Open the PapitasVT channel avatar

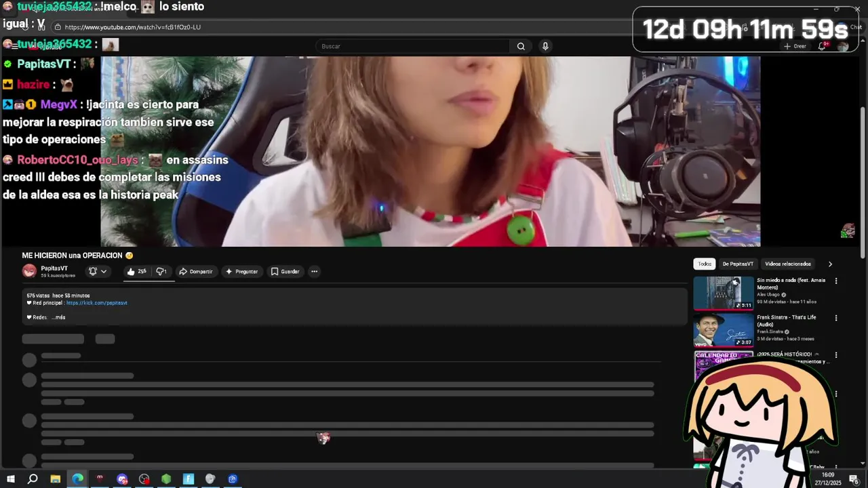(x=29, y=271)
